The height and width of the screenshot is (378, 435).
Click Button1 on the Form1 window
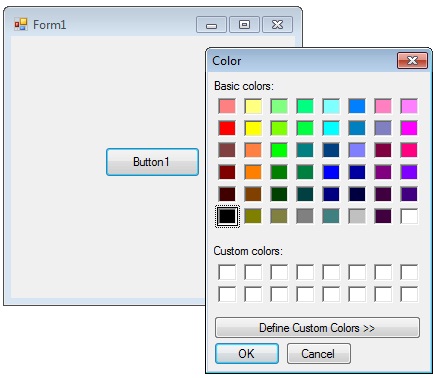click(x=152, y=162)
